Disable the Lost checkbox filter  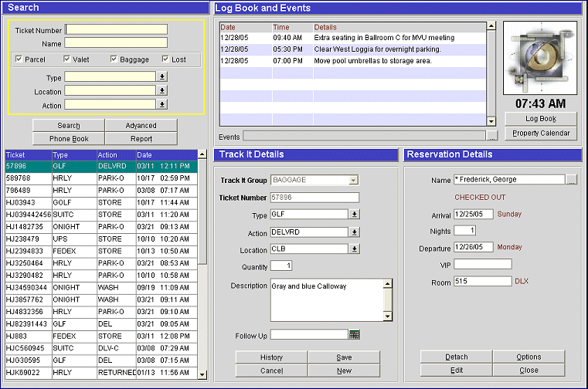point(165,59)
